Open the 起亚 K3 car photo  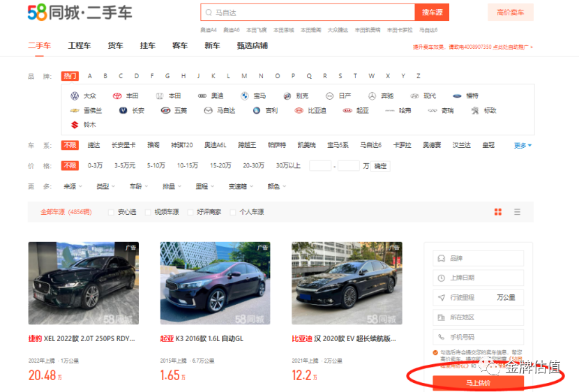(x=216, y=283)
